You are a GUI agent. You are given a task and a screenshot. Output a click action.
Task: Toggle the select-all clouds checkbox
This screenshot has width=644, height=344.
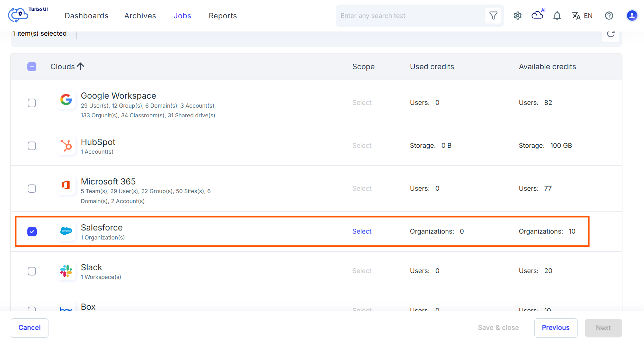click(x=32, y=66)
